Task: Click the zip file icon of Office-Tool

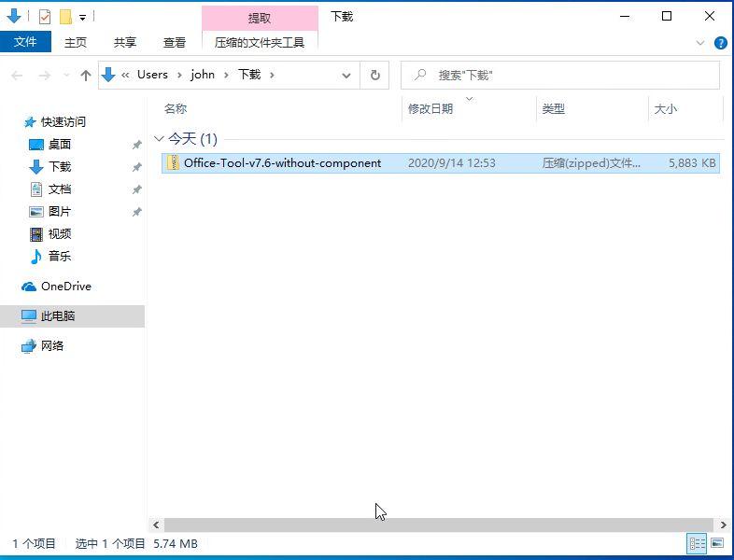Action: [x=173, y=162]
